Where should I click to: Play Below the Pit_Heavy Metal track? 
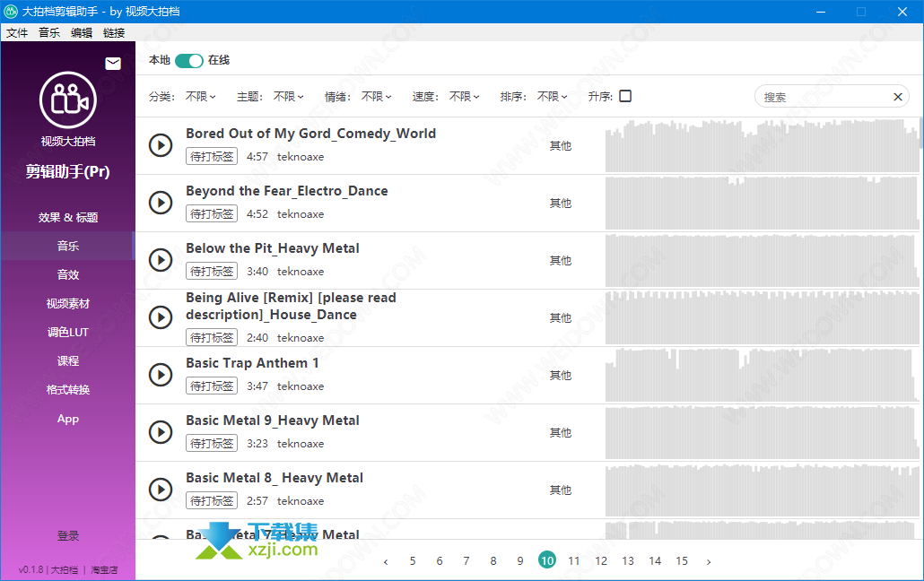point(161,260)
